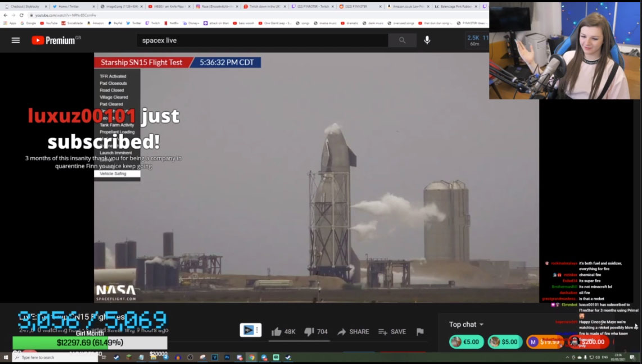
Task: Open the Disney+ bookmark
Action: coord(191,24)
